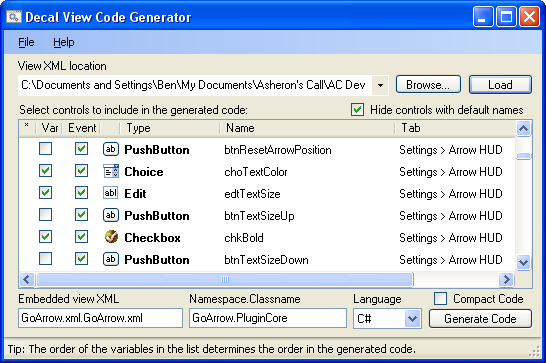This screenshot has height=363, width=546.
Task: Check the Var box for btnResetArrowPosition
Action: [46, 149]
